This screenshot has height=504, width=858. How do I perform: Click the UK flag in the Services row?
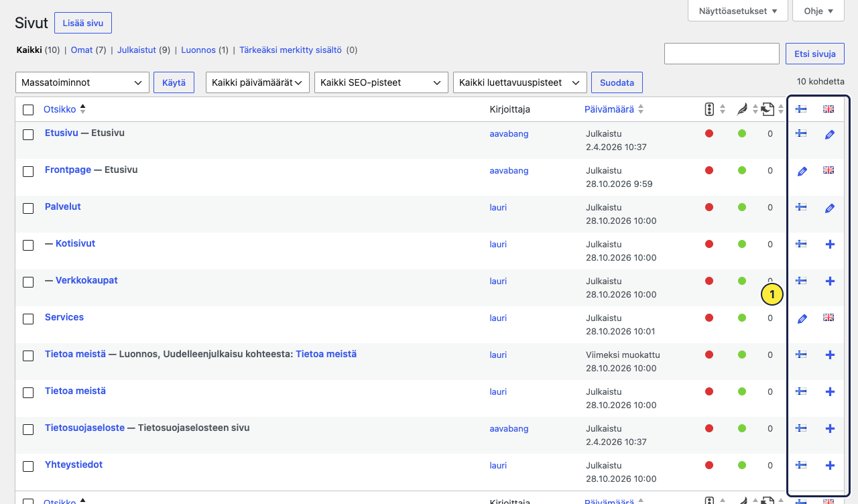pos(829,318)
